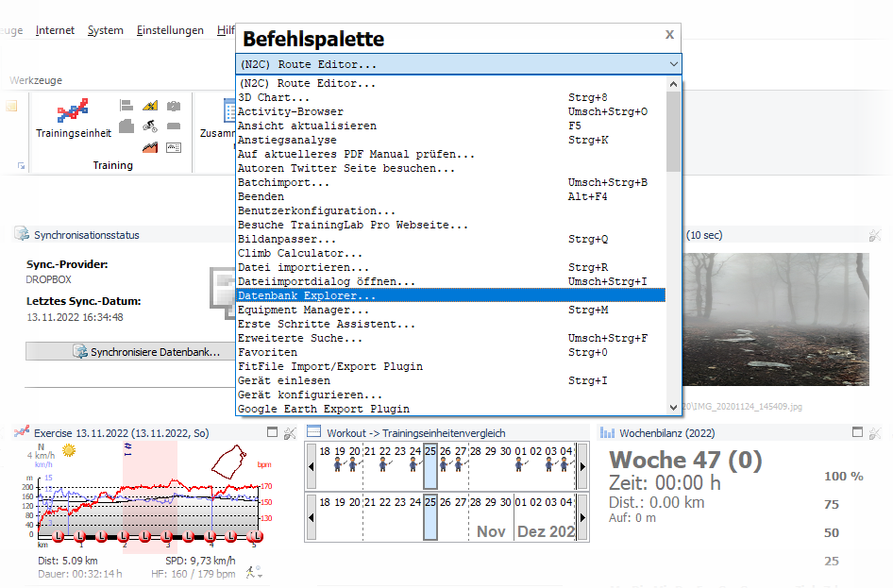Click the command list scrollbar up arrow
This screenshot has width=893, height=588.
[673, 84]
